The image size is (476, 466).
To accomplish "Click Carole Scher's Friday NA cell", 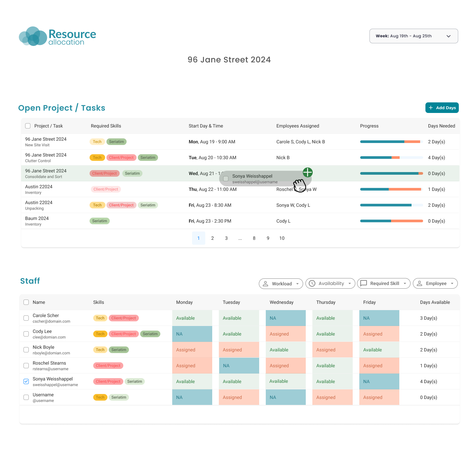I will (x=379, y=318).
